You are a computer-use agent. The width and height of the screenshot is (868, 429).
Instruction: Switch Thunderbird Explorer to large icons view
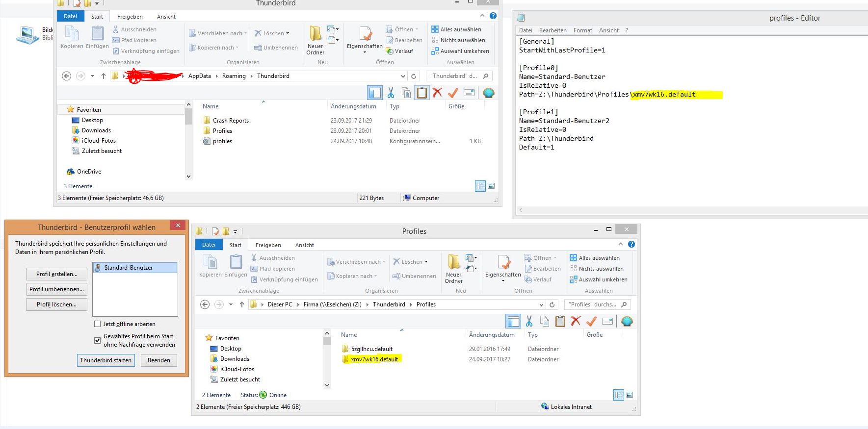[x=491, y=186]
